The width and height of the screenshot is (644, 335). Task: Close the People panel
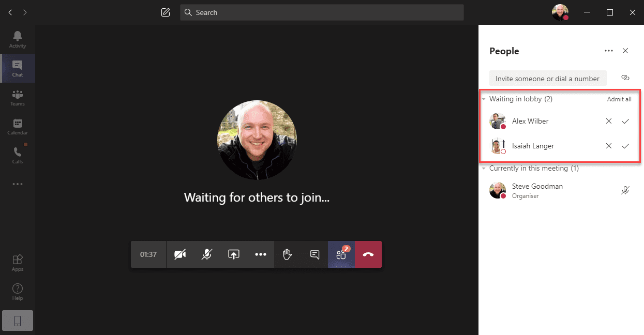625,51
